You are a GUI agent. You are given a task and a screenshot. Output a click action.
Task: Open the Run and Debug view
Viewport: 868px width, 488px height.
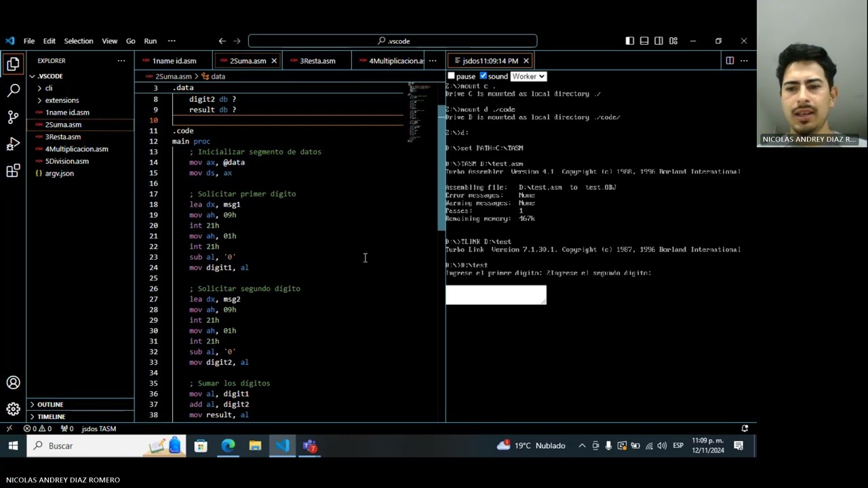click(x=13, y=144)
